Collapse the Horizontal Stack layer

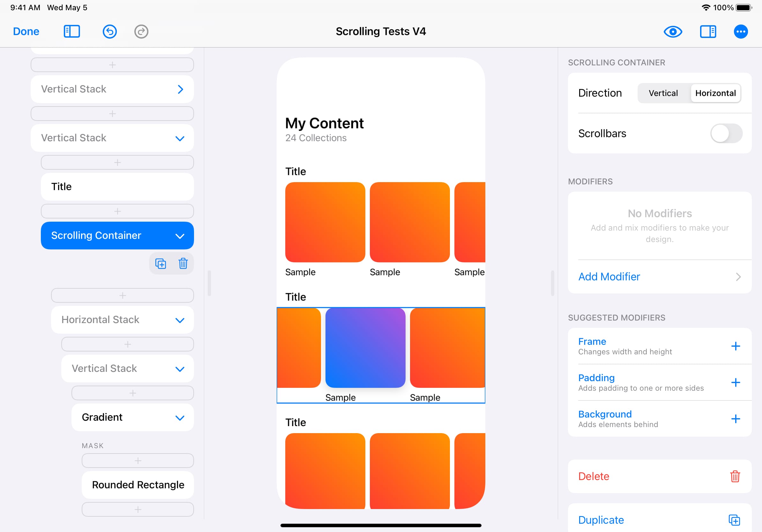(x=180, y=320)
